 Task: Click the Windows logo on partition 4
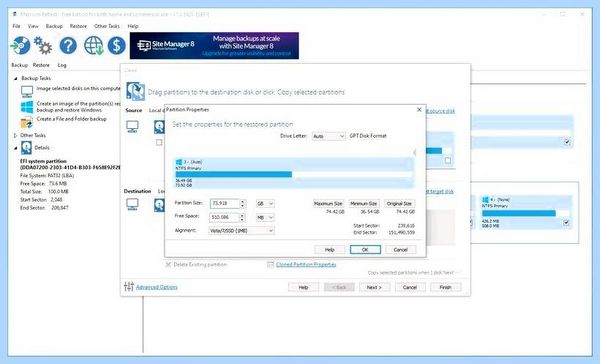pos(485,200)
